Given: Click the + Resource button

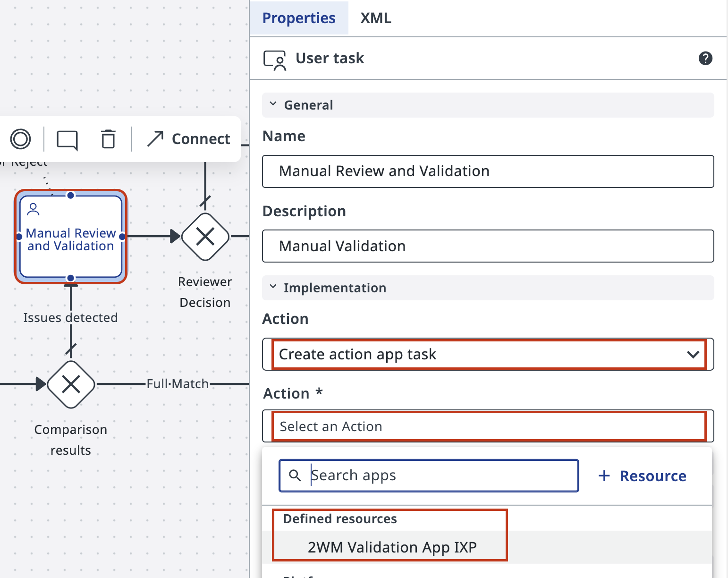Looking at the screenshot, I should pos(642,476).
